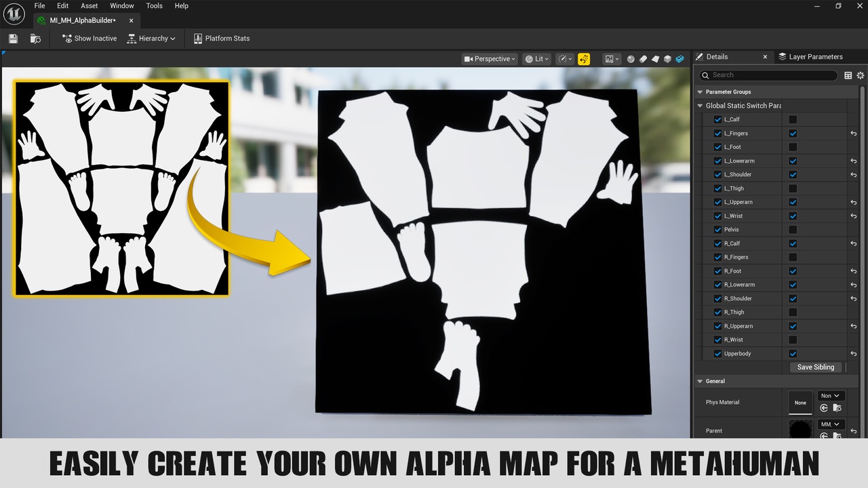Select the cylinder preview mesh icon
Image resolution: width=868 pixels, height=488 pixels.
(x=643, y=59)
